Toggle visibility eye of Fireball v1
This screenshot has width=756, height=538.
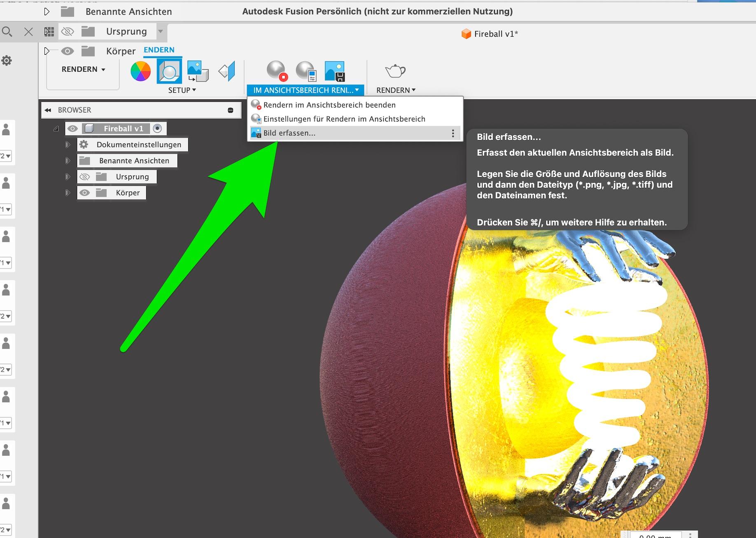(72, 129)
